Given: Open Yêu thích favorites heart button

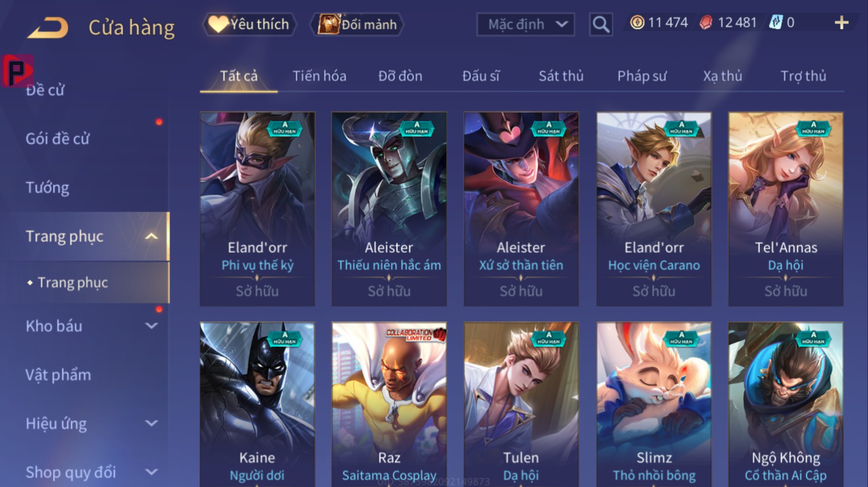Looking at the screenshot, I should [249, 24].
